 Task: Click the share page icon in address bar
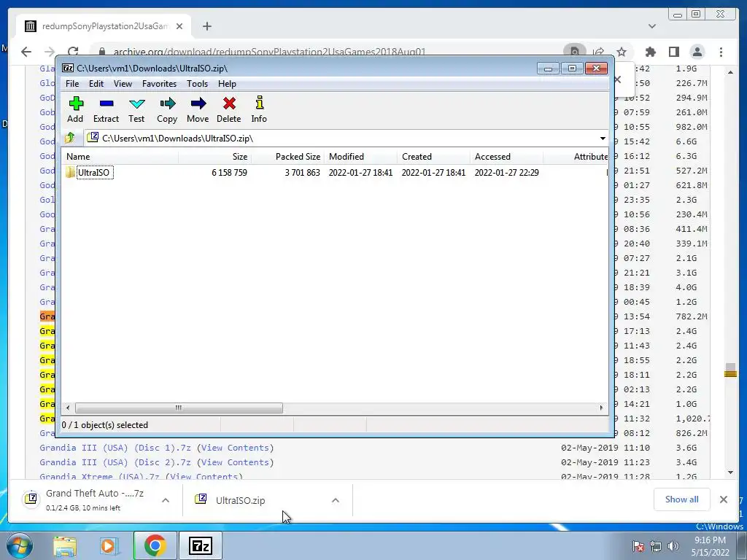coord(598,52)
